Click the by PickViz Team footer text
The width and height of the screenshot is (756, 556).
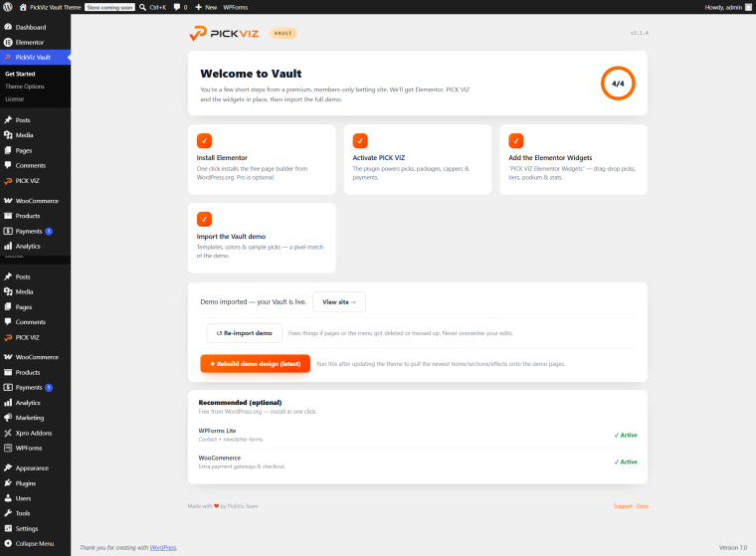[239, 506]
